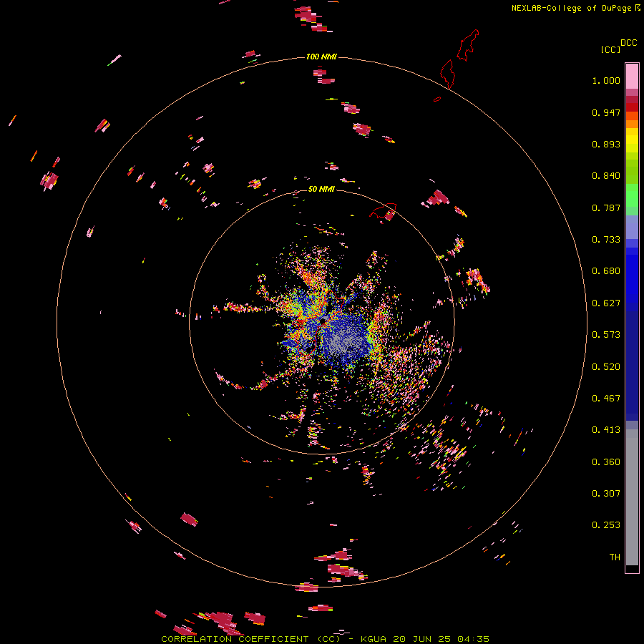Click the 0.520 scale value
The width and height of the screenshot is (644, 644).
pyautogui.click(x=606, y=367)
